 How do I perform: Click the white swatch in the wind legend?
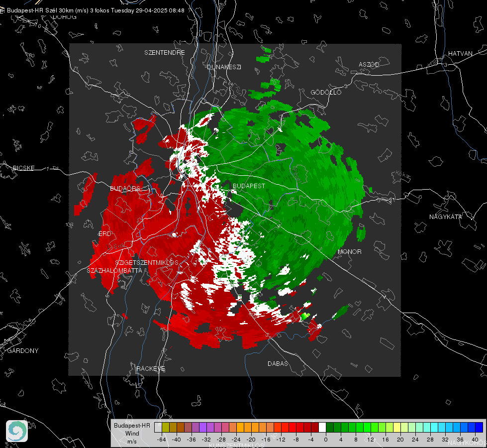[322, 428]
